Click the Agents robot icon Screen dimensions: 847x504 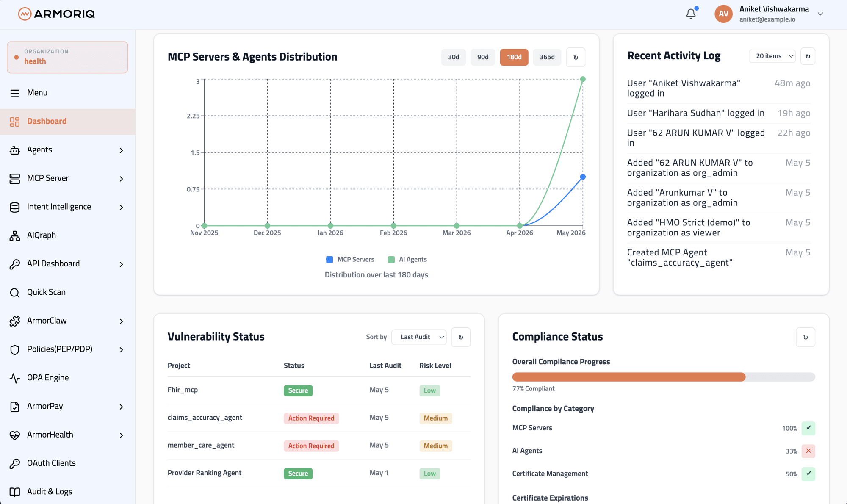(x=15, y=150)
